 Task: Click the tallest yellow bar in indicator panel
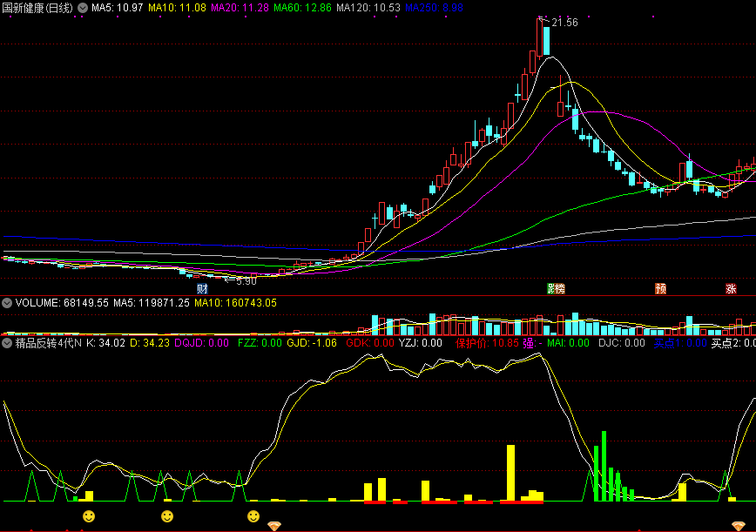coord(510,473)
